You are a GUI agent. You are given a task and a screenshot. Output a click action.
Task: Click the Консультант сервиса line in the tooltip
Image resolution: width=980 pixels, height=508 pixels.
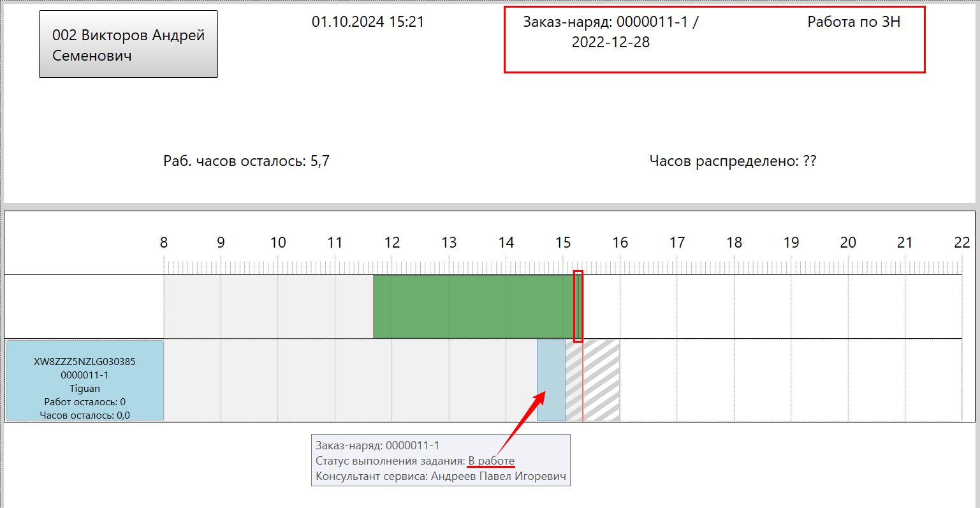[x=441, y=476]
